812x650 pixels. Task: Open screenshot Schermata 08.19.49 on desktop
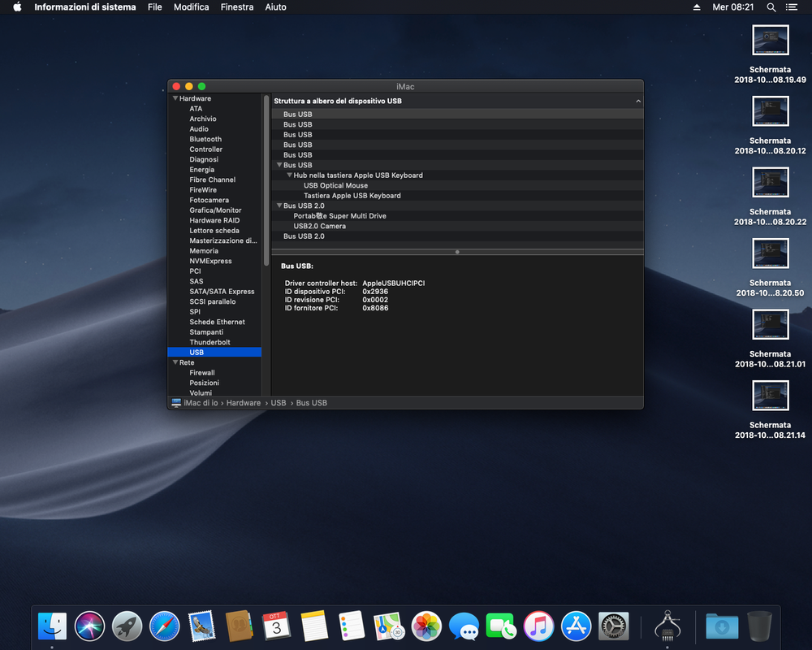pos(770,40)
